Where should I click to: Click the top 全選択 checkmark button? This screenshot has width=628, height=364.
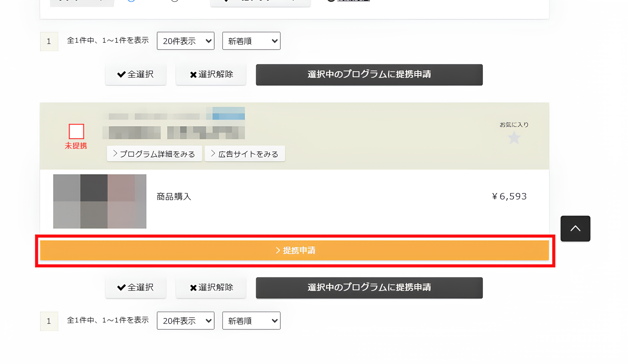135,74
